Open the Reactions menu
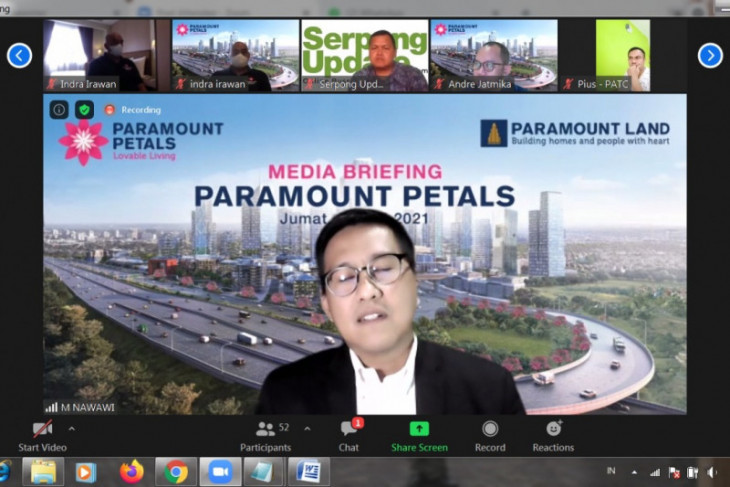Viewport: 730px width, 487px height. click(553, 436)
